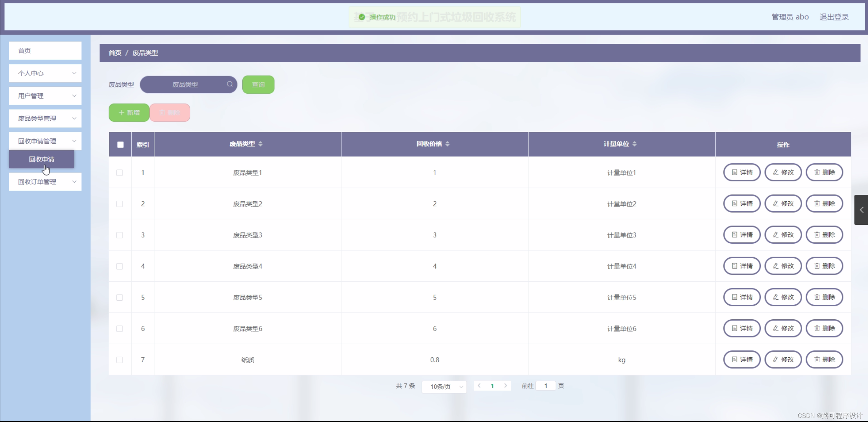Viewport: 868px width, 422px height.
Task: Click the 前往 page number input box
Action: click(x=545, y=386)
